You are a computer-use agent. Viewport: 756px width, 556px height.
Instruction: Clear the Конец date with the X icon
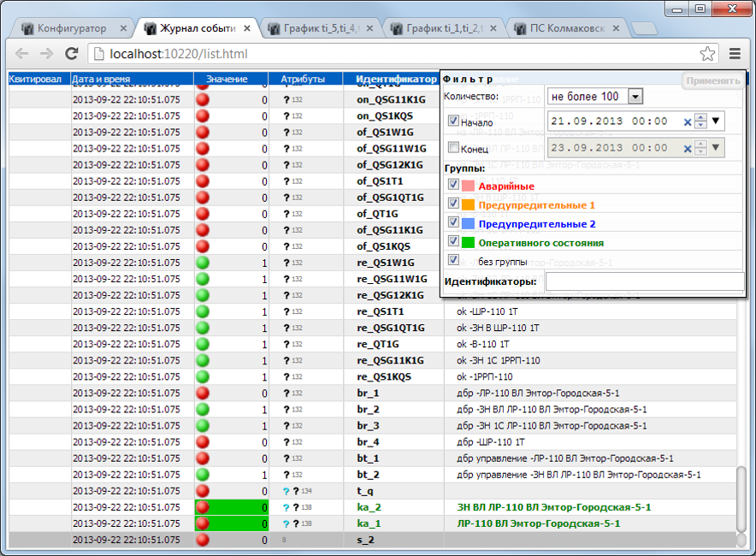click(x=687, y=148)
